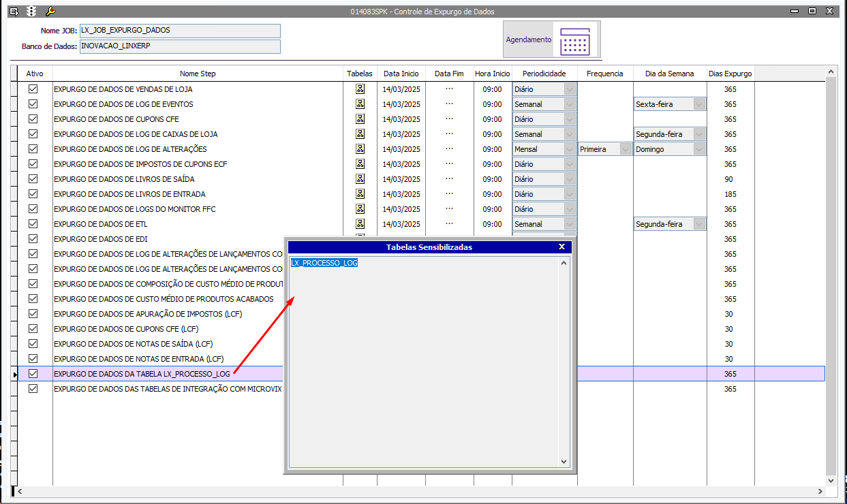Open Periodicidade dropdown for LOG DE EVENTOS
Screen dimensions: 847x504
[x=570, y=104]
